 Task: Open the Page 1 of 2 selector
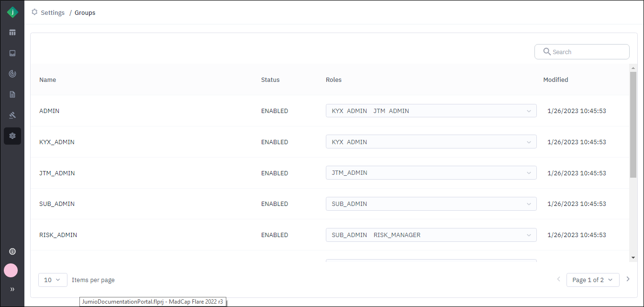pos(592,280)
